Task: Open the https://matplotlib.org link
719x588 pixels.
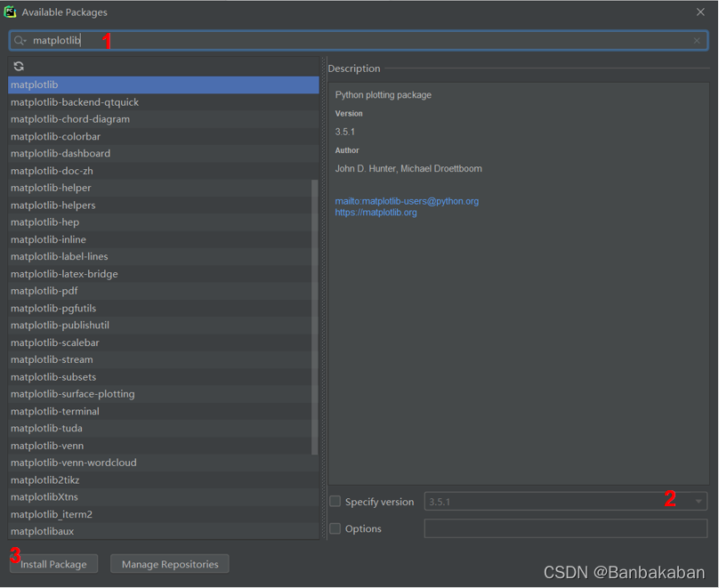Action: coord(376,213)
